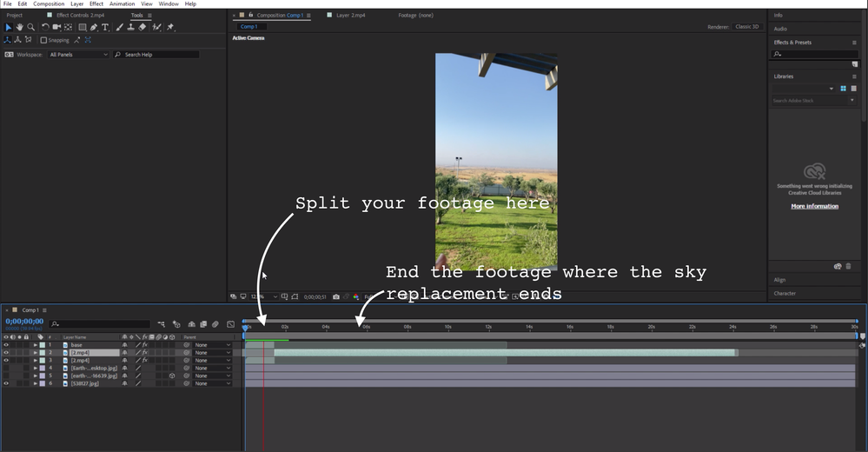Select the Unified Camera tool
Screen dimensions: 868x452
click(56, 27)
